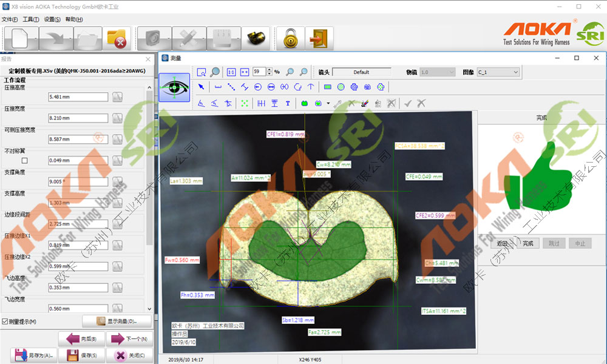Select the ruler distance tool
Screen dimensions: 607x364
pyautogui.click(x=218, y=87)
